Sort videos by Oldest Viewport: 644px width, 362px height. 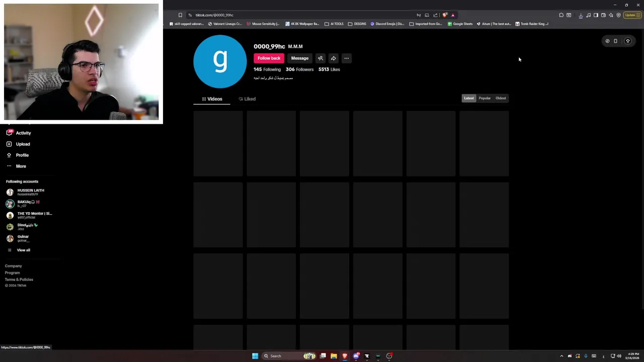click(501, 98)
